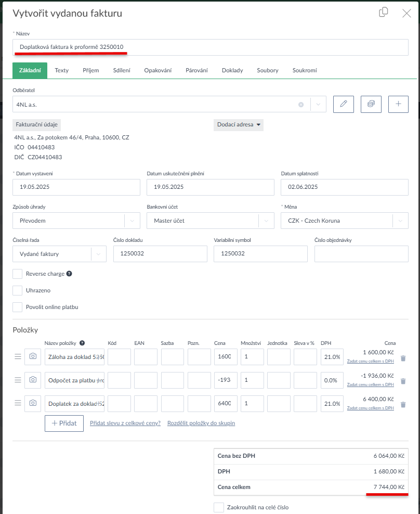Edit customer with the pencil icon
Screen dimensions: 420x514
pyautogui.click(x=343, y=104)
